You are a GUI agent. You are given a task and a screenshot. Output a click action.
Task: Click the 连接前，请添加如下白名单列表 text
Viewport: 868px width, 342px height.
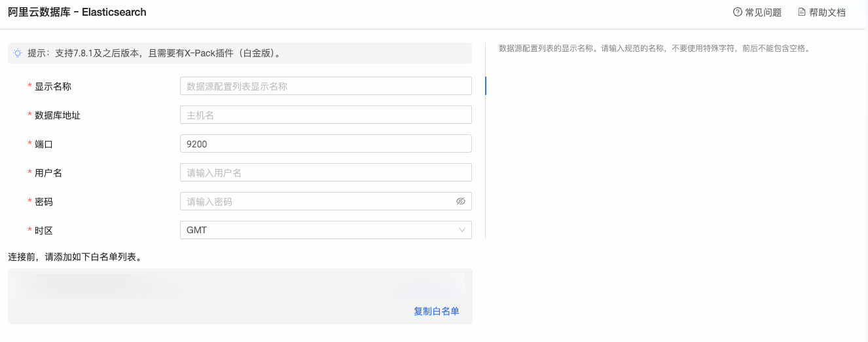click(x=75, y=257)
